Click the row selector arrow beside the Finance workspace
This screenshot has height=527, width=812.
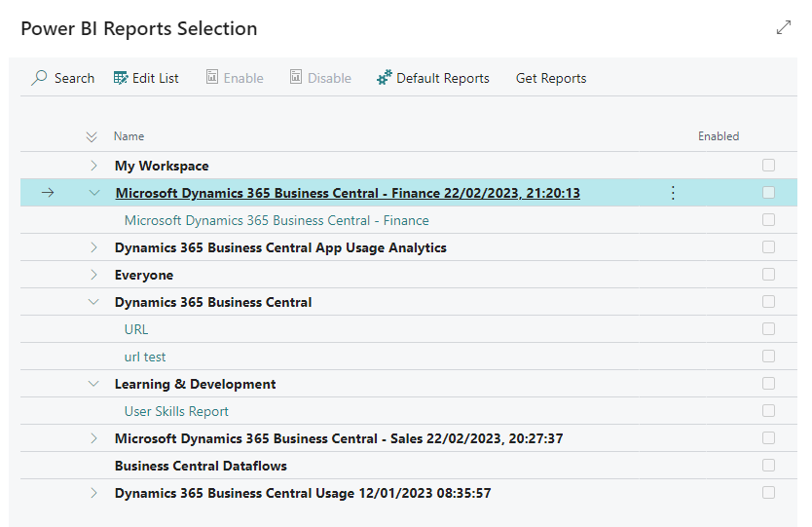[x=48, y=193]
